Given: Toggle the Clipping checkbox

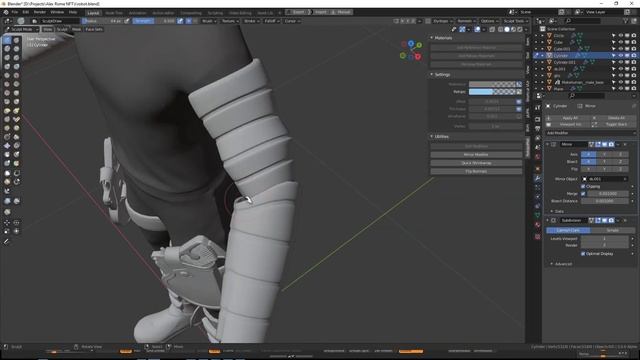Looking at the screenshot, I should coord(583,186).
